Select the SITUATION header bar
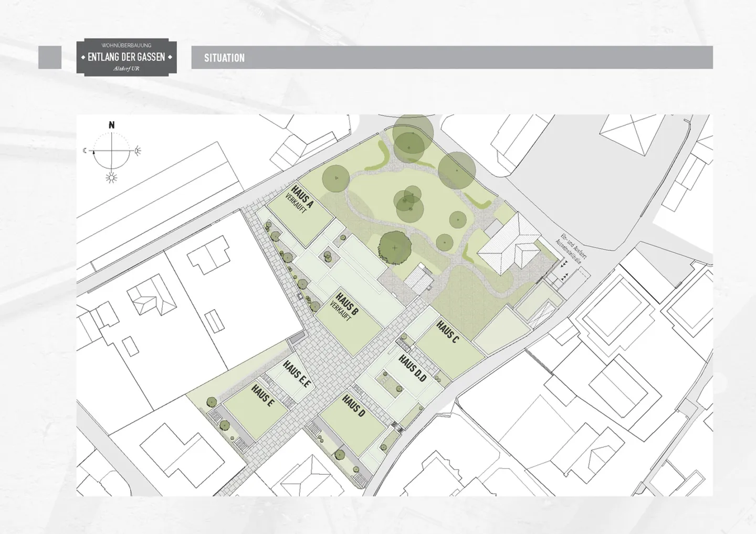The width and height of the screenshot is (756, 534). (451, 58)
